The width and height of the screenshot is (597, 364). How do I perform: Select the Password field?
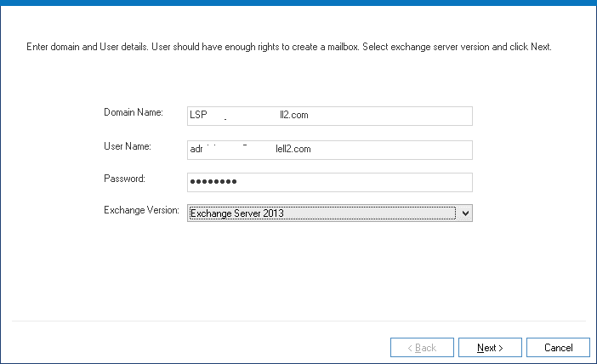pyautogui.click(x=330, y=182)
